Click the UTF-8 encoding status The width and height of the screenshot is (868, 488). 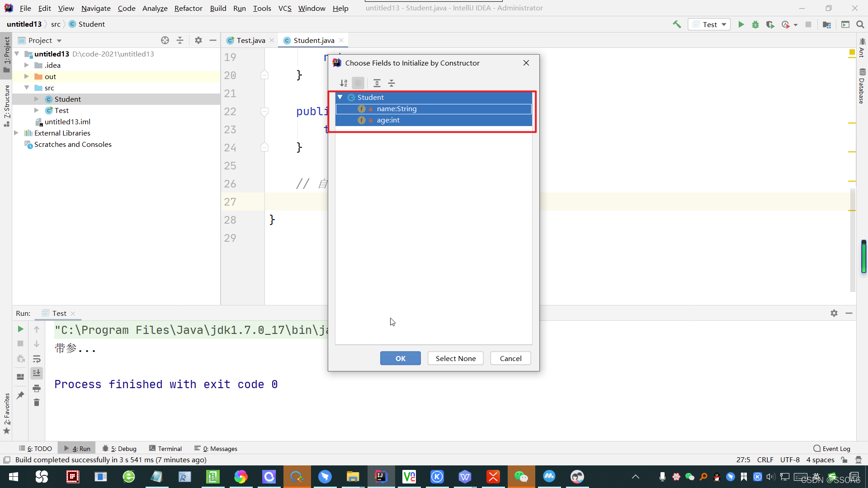click(790, 460)
